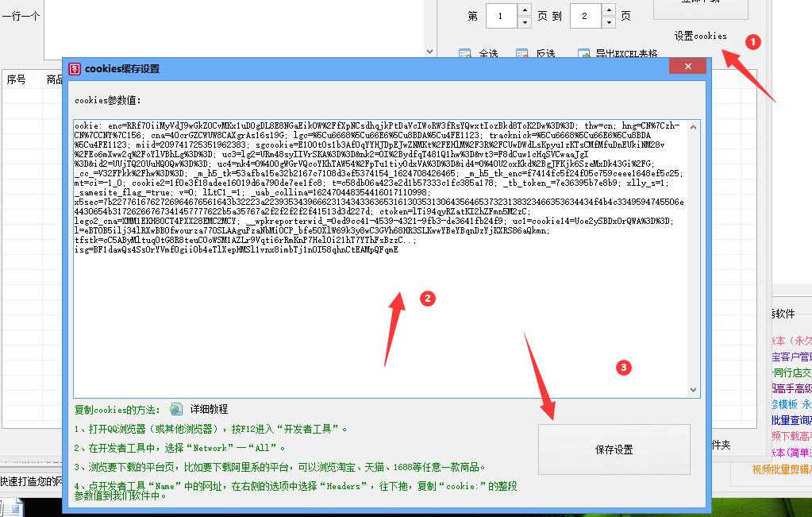Increase the starting page with the up arrow
The height and width of the screenshot is (517, 812).
pyautogui.click(x=525, y=11)
